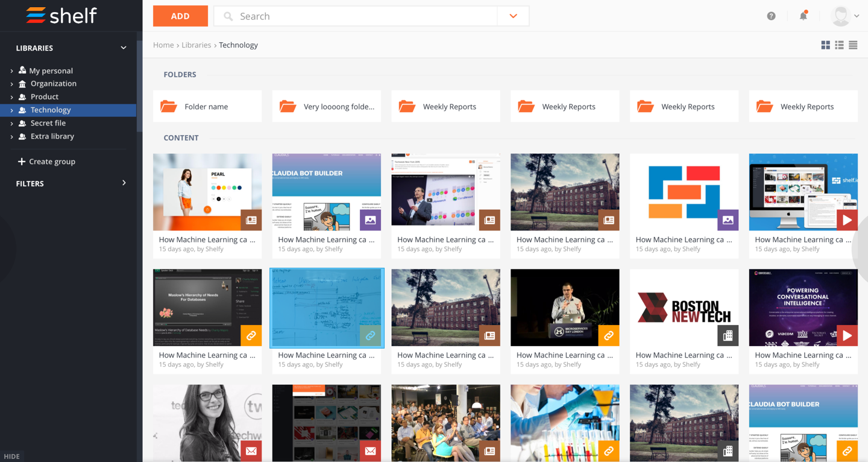The height and width of the screenshot is (462, 868).
Task: Collapse the LIBRARIES section chevron
Action: click(124, 48)
